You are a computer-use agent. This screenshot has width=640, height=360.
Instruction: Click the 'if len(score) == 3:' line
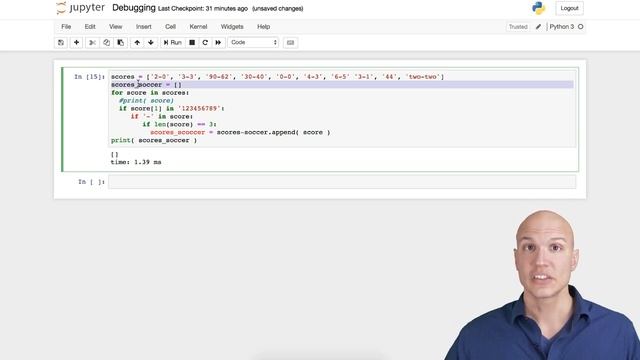[179, 124]
